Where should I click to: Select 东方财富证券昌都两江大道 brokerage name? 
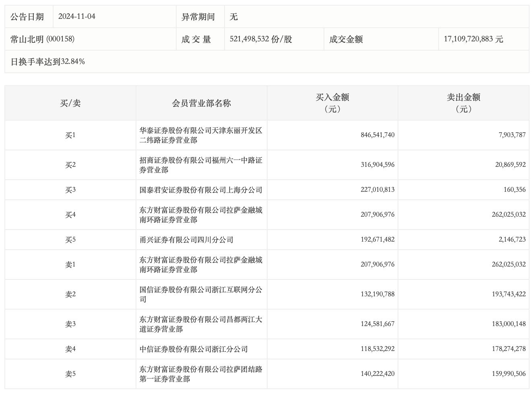click(201, 324)
